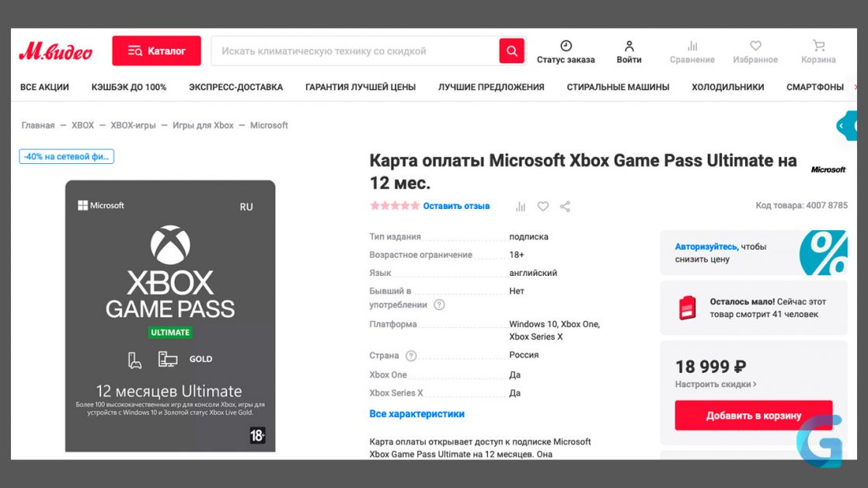The height and width of the screenshot is (488, 868).
Task: Click the M.Video logo
Action: click(x=55, y=51)
